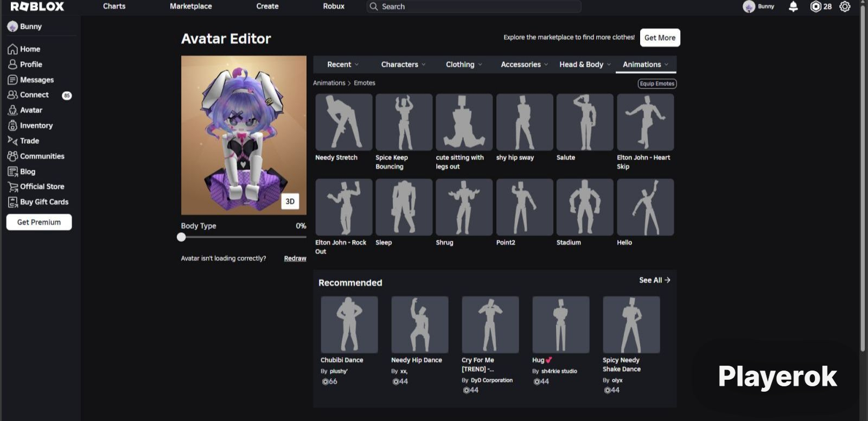868x421 pixels.
Task: Open the Robux tab
Action: pos(334,7)
